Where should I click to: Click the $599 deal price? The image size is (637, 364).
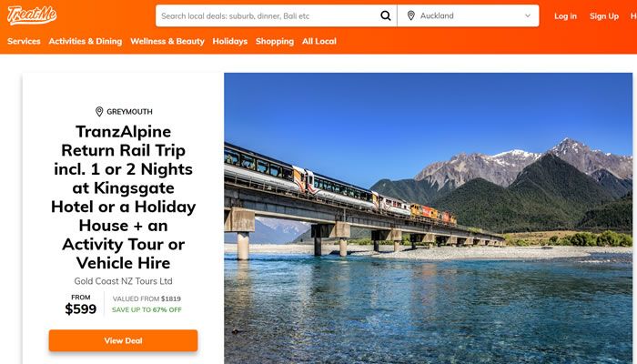point(80,309)
